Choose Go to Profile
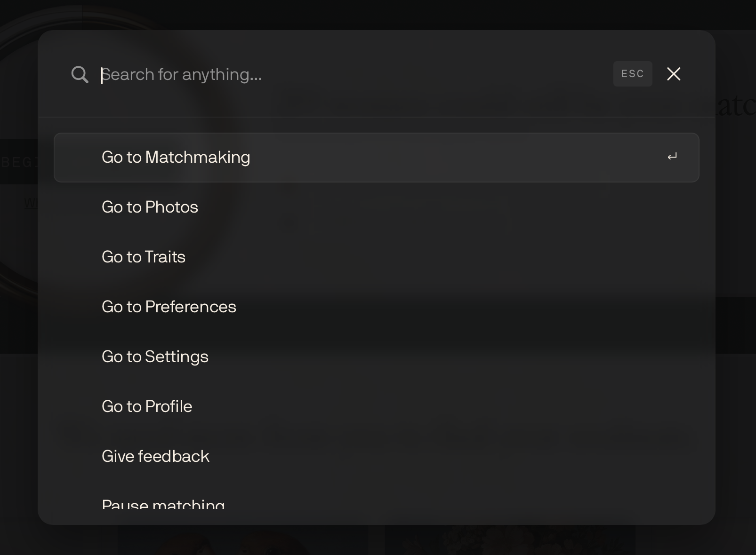756x555 pixels. pyautogui.click(x=377, y=407)
